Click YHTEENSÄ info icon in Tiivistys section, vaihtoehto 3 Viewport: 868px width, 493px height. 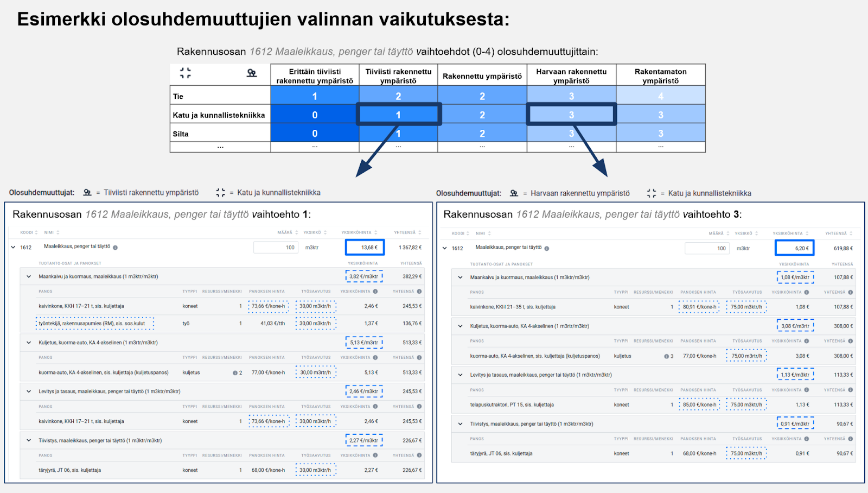tap(851, 439)
